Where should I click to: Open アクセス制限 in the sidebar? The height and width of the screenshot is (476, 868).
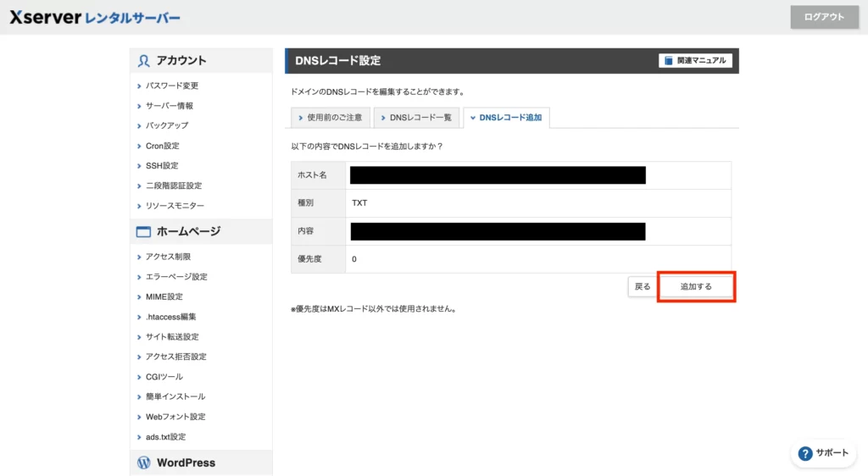[168, 257]
